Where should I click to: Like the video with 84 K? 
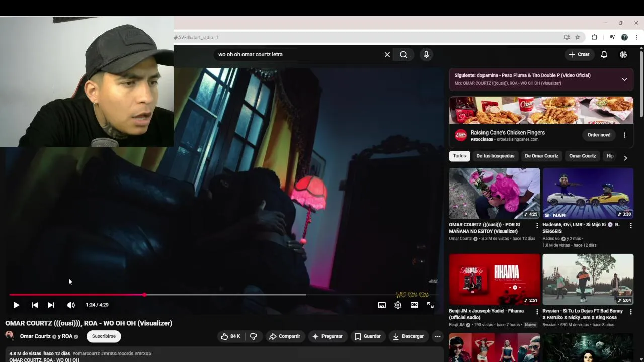click(x=230, y=336)
